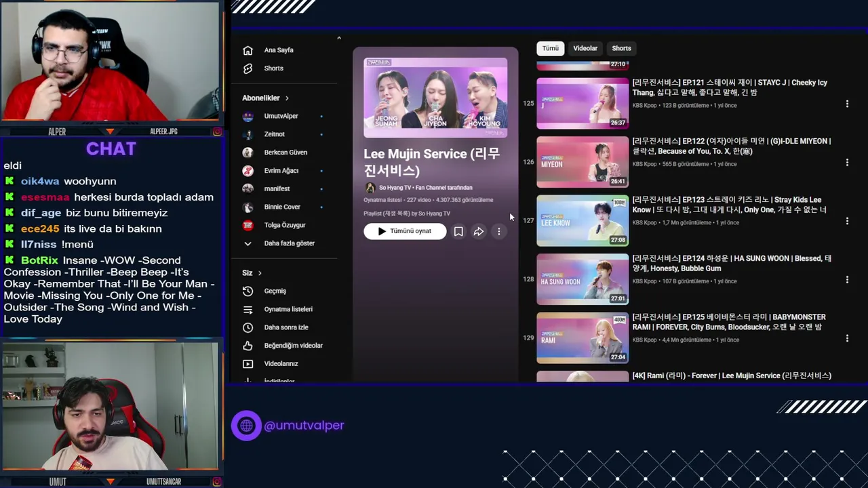Click the So Hyang TV channel avatar
The height and width of the screenshot is (488, 868).
[370, 188]
